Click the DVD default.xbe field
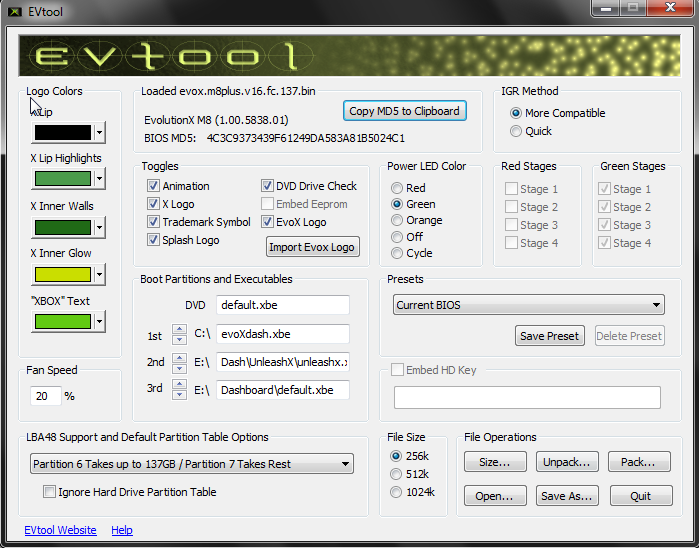This screenshot has width=699, height=548. coord(283,305)
